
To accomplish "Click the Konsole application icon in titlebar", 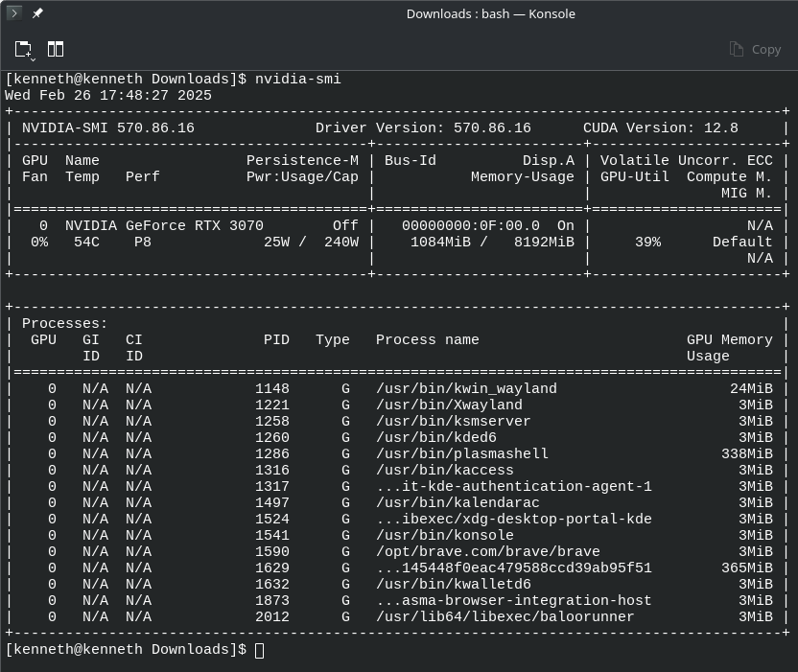I will 12,13.
